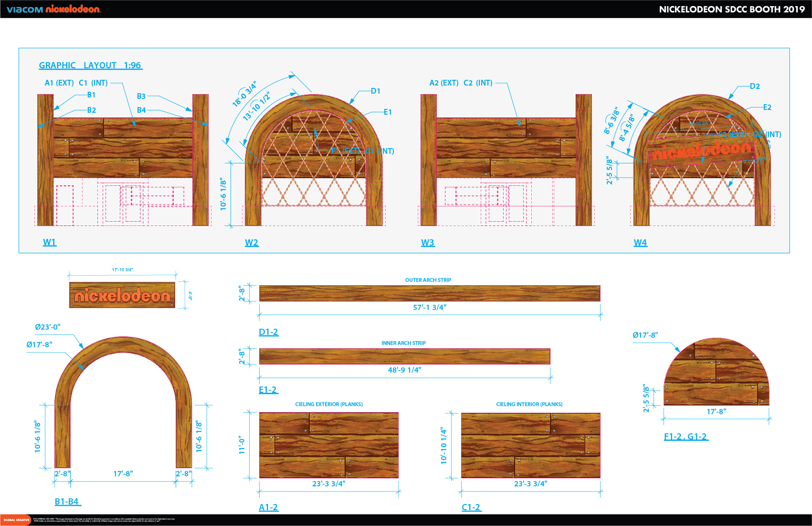Select the 10'-10 1/4" height dimension
Viewport: 812px width, 526px height.
(x=444, y=446)
